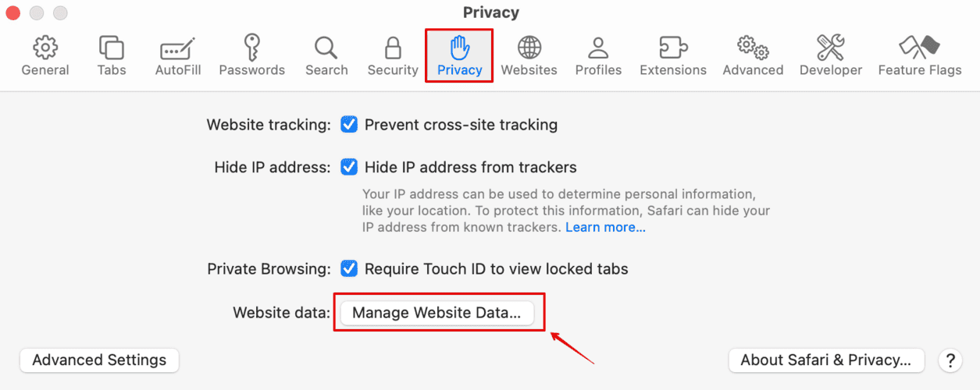This screenshot has height=390, width=980.
Task: Go to Passwords key icon
Action: coord(251,48)
